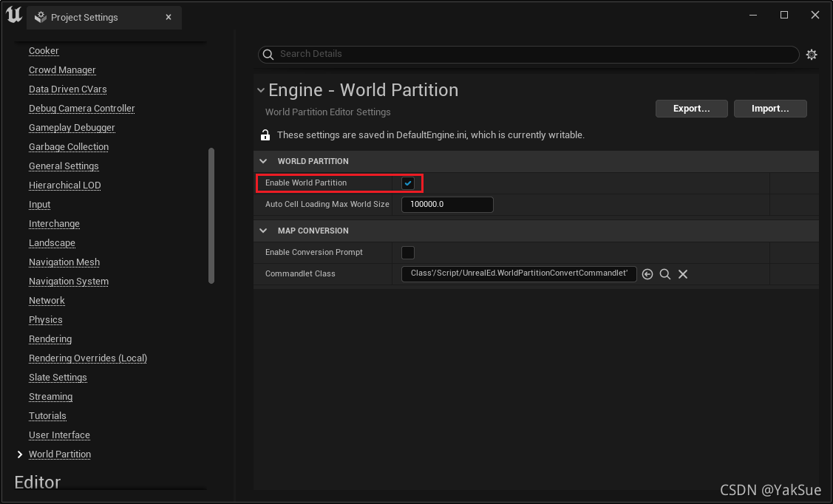Screen dimensions: 833x504
Task: Clear the Commandlet Class value
Action: click(x=683, y=274)
